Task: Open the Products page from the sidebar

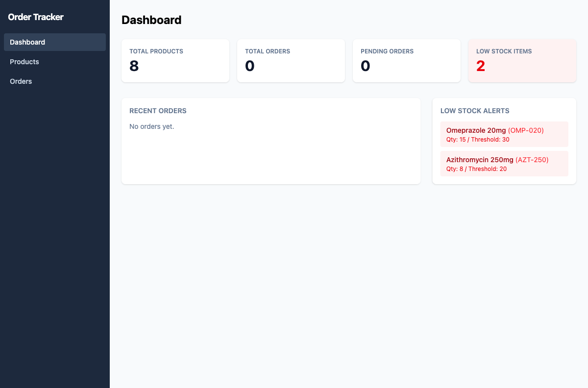Action: pos(24,62)
